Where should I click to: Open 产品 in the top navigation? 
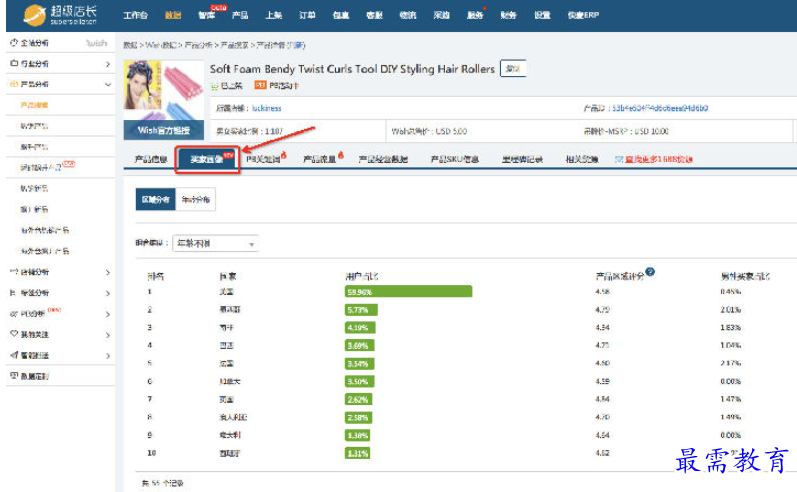[240, 15]
